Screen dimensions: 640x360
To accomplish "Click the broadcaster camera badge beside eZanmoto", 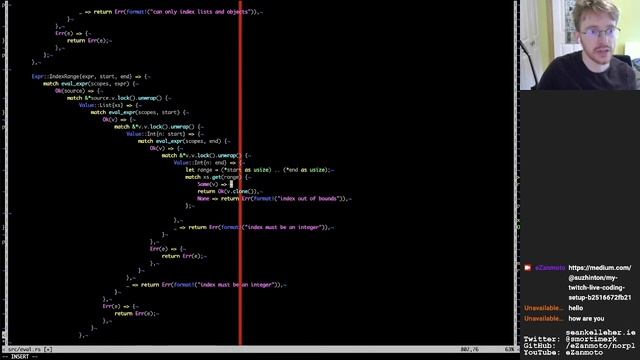I will pyautogui.click(x=527, y=268).
